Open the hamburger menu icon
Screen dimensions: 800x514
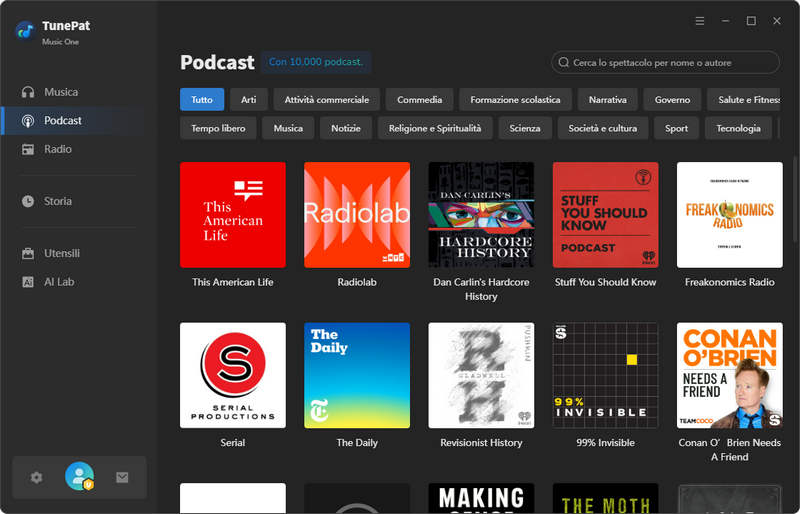(x=700, y=21)
